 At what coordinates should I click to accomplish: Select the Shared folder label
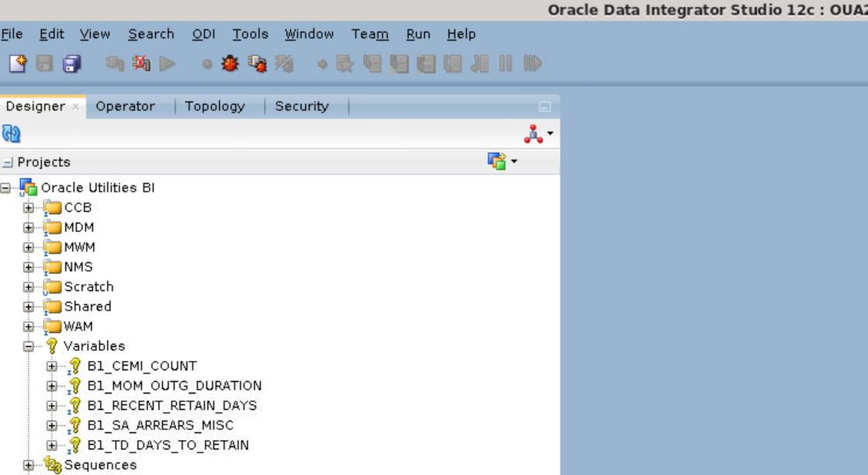[88, 307]
